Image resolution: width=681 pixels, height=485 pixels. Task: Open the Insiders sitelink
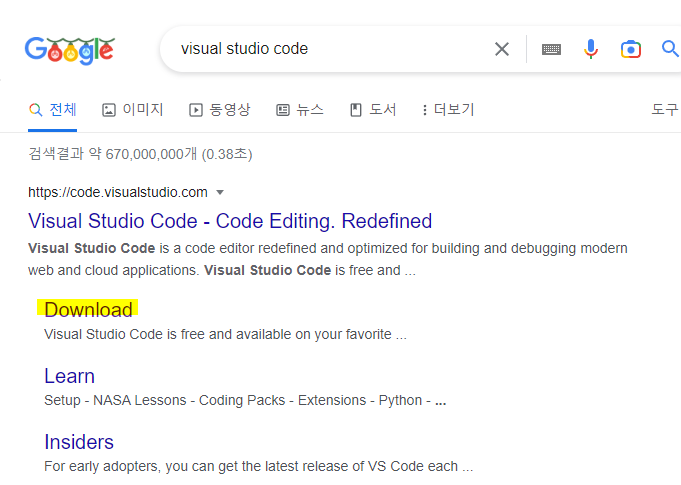(79, 442)
